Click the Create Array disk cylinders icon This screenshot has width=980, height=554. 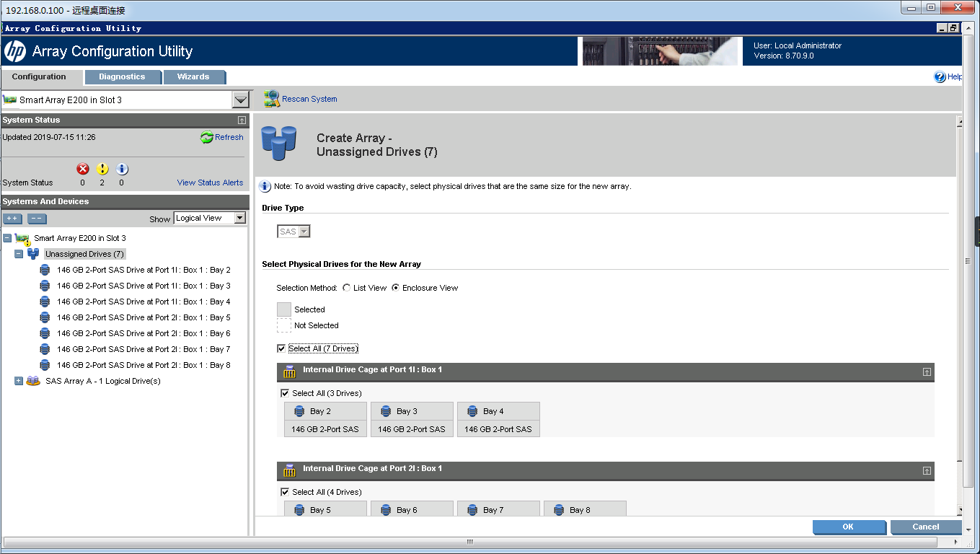click(278, 142)
